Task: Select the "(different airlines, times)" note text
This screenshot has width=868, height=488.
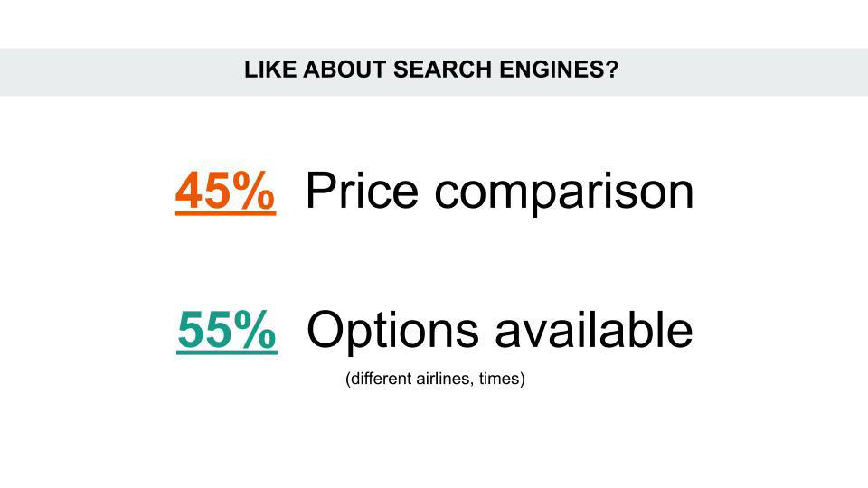Action: pos(435,380)
